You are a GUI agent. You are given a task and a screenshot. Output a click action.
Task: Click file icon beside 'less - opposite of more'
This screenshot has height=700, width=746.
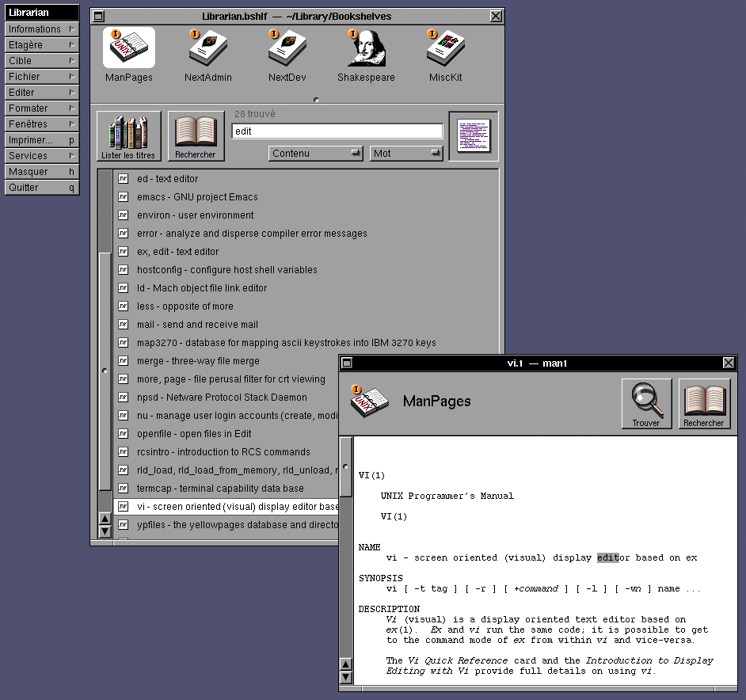[x=124, y=306]
